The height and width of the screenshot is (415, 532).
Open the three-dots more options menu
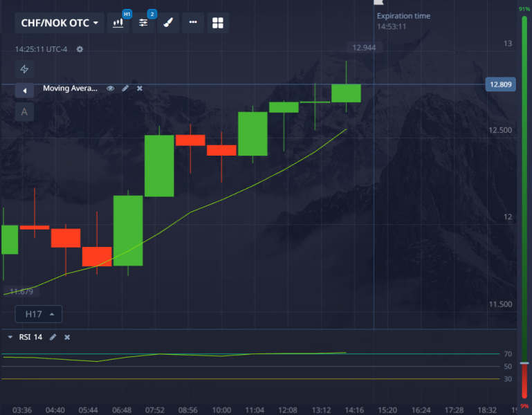tap(193, 22)
